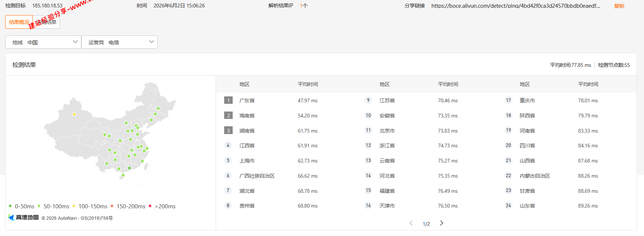This screenshot has height=236, width=644.
Task: Select the 浙江省 row text
Action: (387, 146)
